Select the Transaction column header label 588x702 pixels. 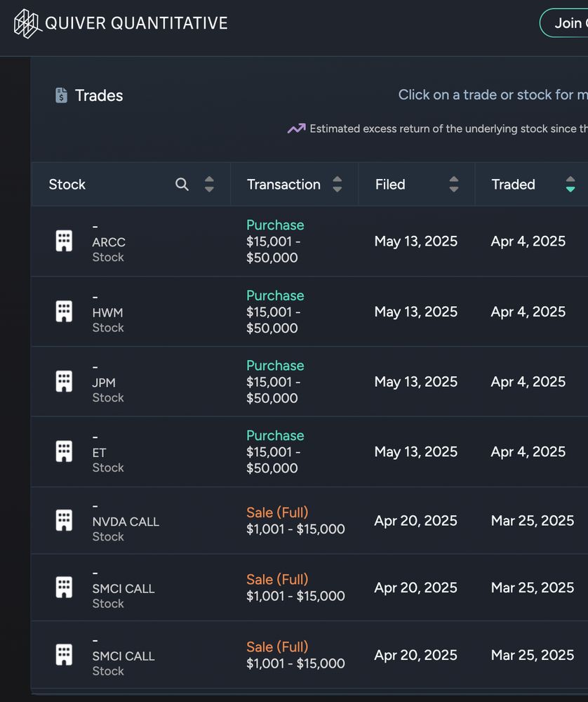(283, 185)
